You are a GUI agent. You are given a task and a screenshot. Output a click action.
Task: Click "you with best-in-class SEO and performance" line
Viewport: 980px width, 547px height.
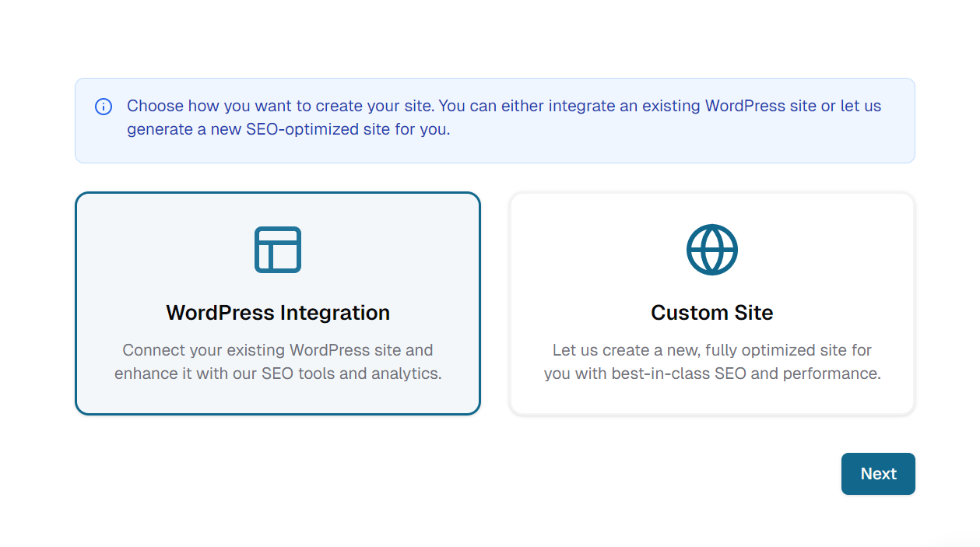[x=711, y=373]
